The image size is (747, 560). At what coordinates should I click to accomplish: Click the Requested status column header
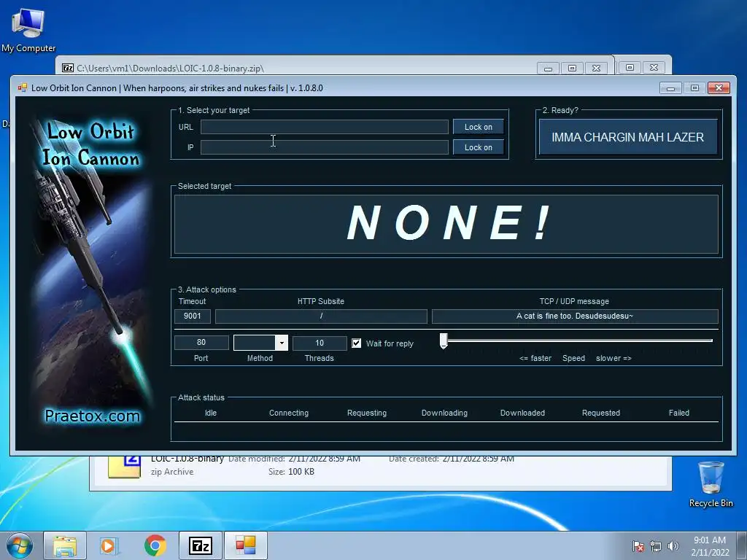click(x=601, y=413)
